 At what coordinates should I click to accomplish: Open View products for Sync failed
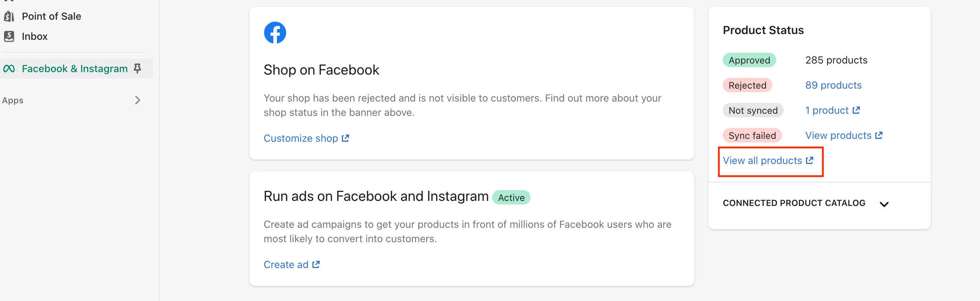tap(838, 136)
